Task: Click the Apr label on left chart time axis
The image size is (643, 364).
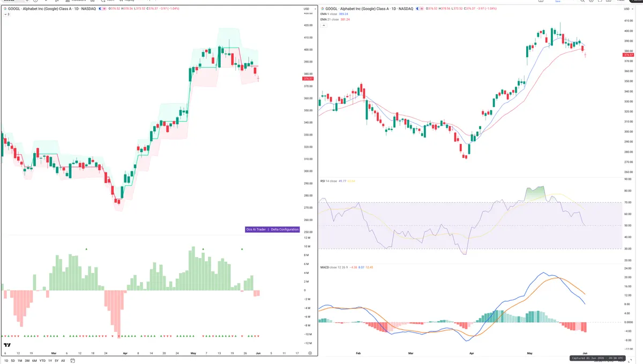Action: [124, 353]
